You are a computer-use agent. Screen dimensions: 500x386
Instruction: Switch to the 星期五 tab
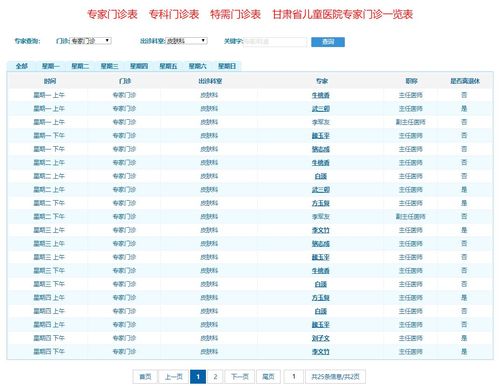[168, 66]
